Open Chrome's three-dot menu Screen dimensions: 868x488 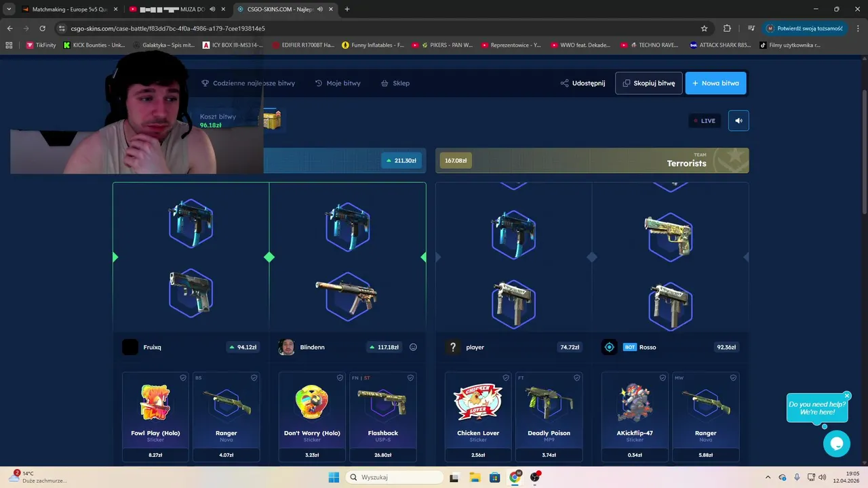pyautogui.click(x=857, y=28)
